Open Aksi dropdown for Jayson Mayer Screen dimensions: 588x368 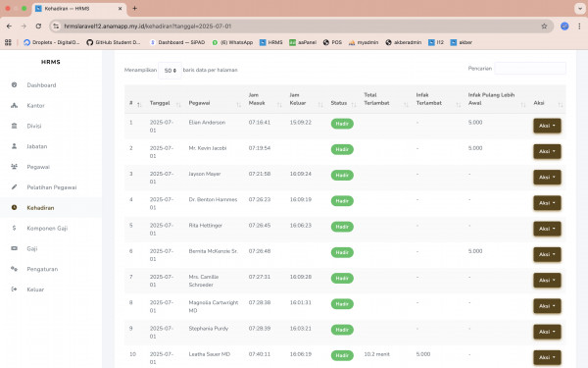[547, 178]
